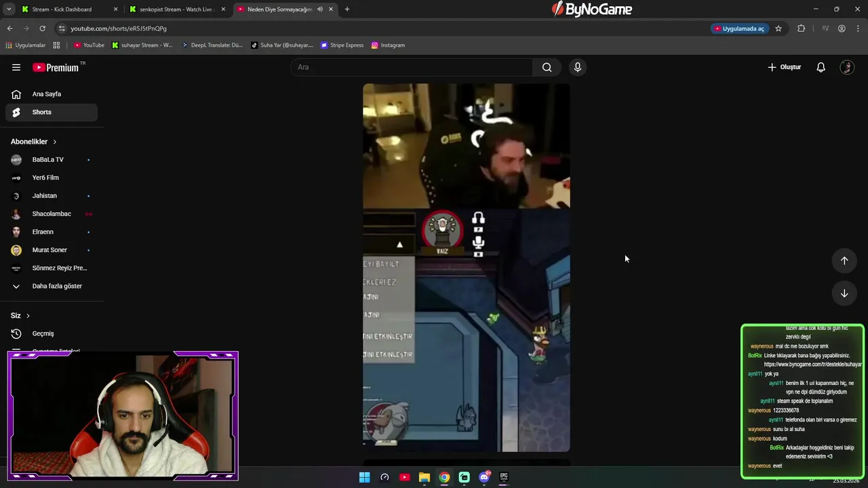Image resolution: width=868 pixels, height=488 pixels.
Task: Go to next Short with down arrow
Action: click(x=844, y=293)
